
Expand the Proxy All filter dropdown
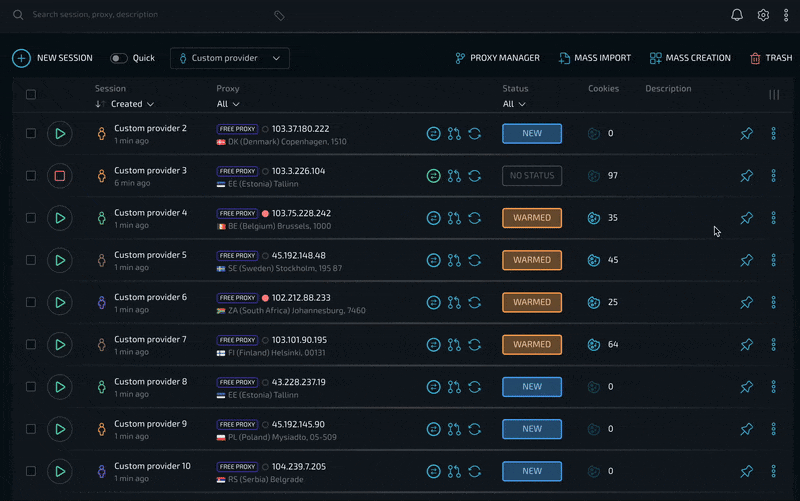[228, 104]
